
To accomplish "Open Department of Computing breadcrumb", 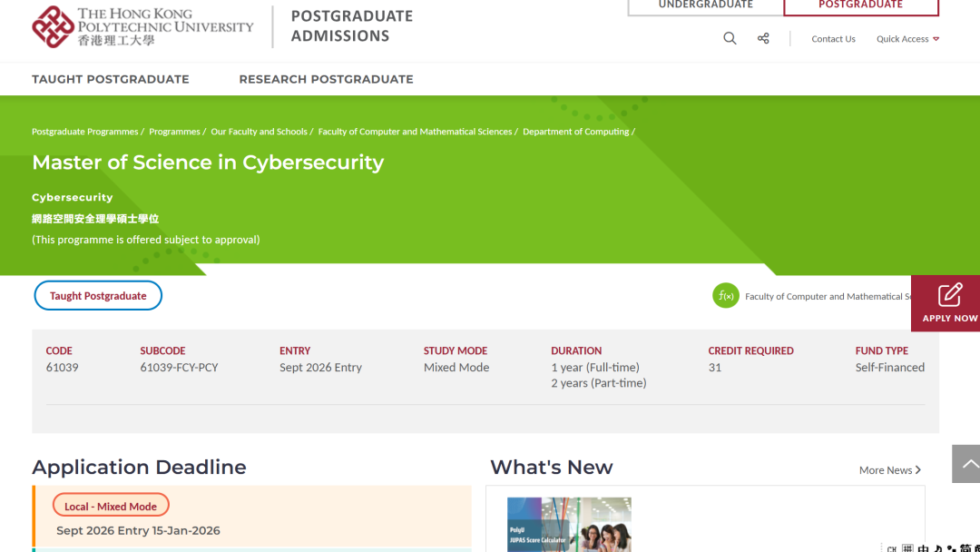I will click(x=575, y=132).
